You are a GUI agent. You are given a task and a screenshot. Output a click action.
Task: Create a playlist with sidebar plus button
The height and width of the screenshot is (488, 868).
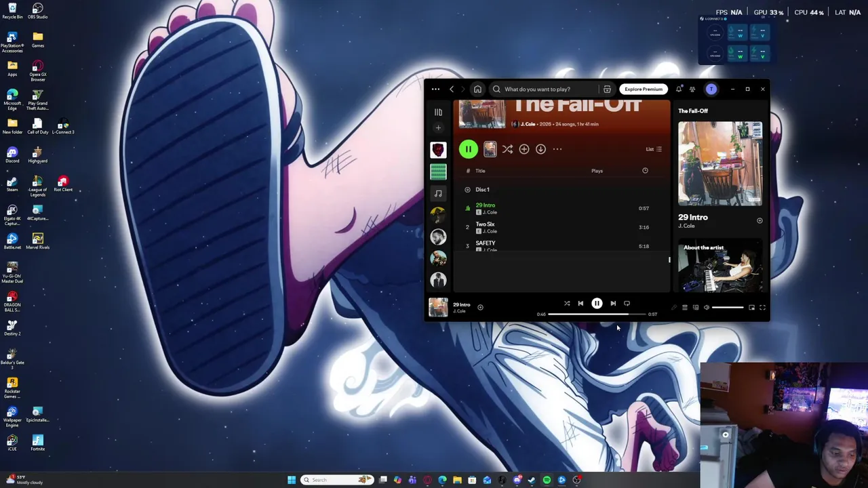pyautogui.click(x=438, y=128)
